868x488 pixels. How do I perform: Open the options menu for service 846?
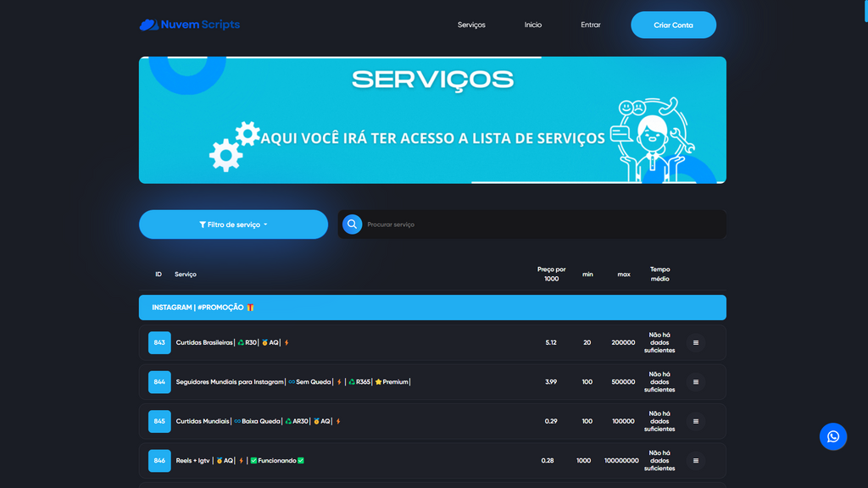pyautogui.click(x=695, y=460)
